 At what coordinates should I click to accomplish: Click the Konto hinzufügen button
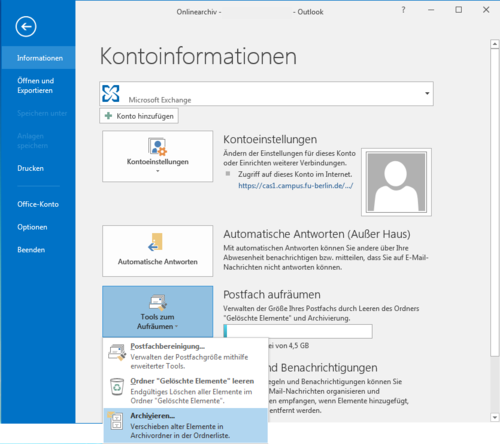coord(139,116)
